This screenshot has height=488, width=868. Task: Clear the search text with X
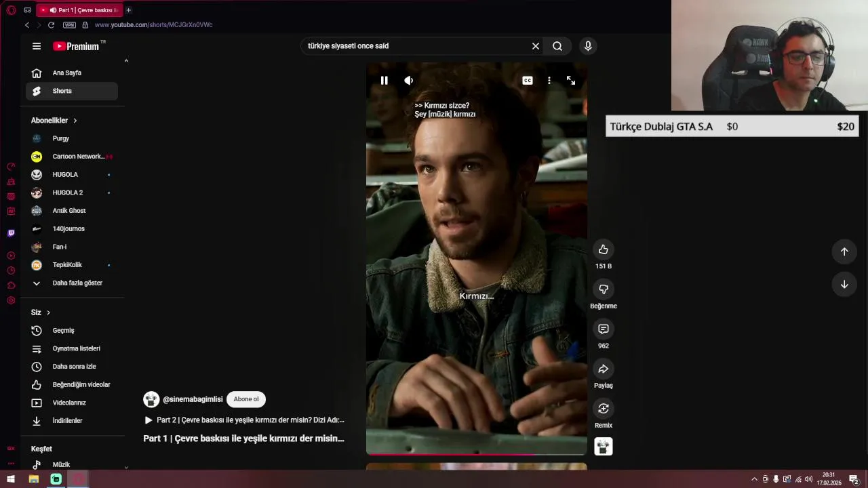pos(536,46)
